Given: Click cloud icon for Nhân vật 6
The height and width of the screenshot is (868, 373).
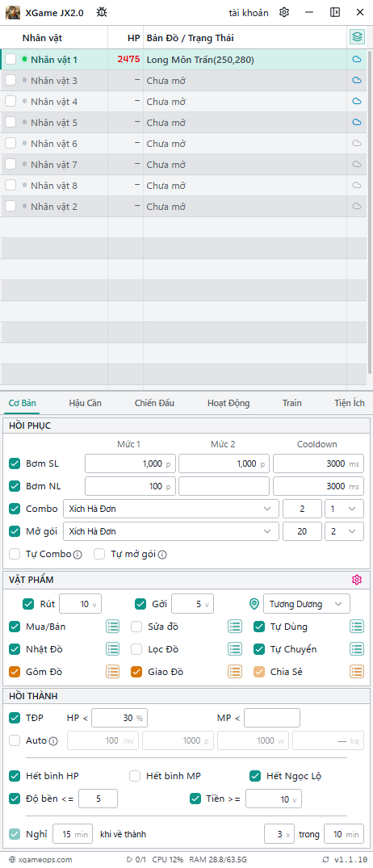Looking at the screenshot, I should click(357, 144).
